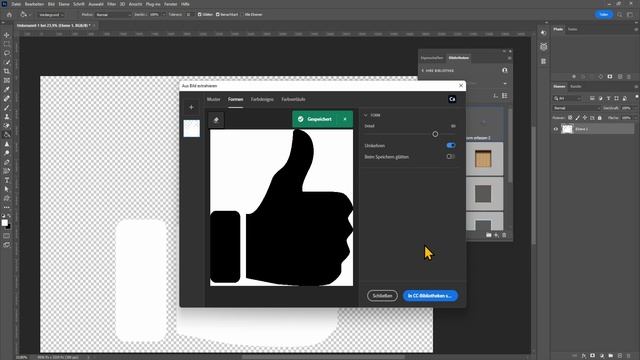Select the Type tool

coord(7,180)
